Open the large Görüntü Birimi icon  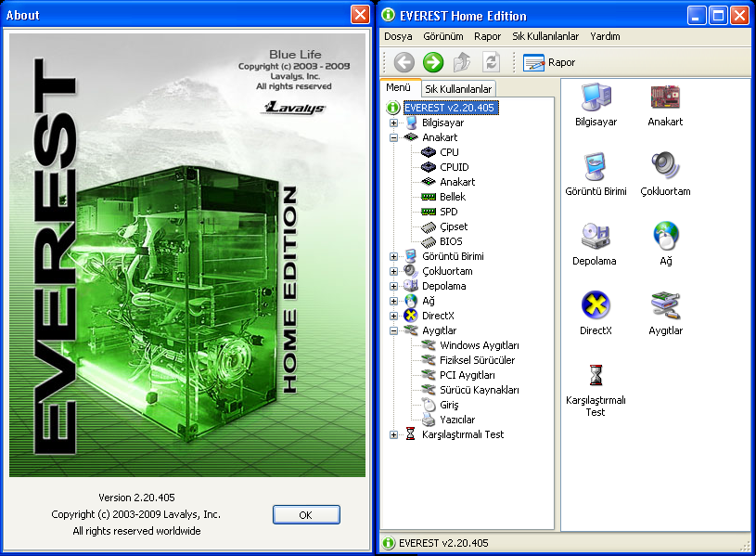point(596,175)
